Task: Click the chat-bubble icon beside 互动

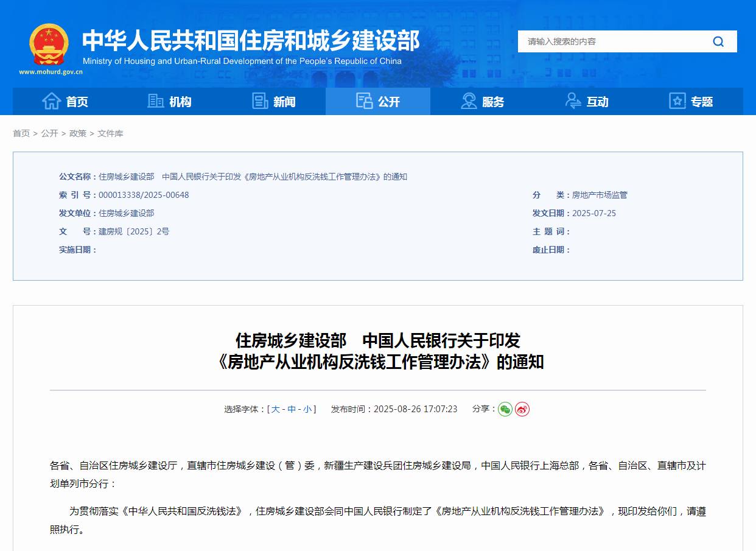Action: tap(572, 101)
